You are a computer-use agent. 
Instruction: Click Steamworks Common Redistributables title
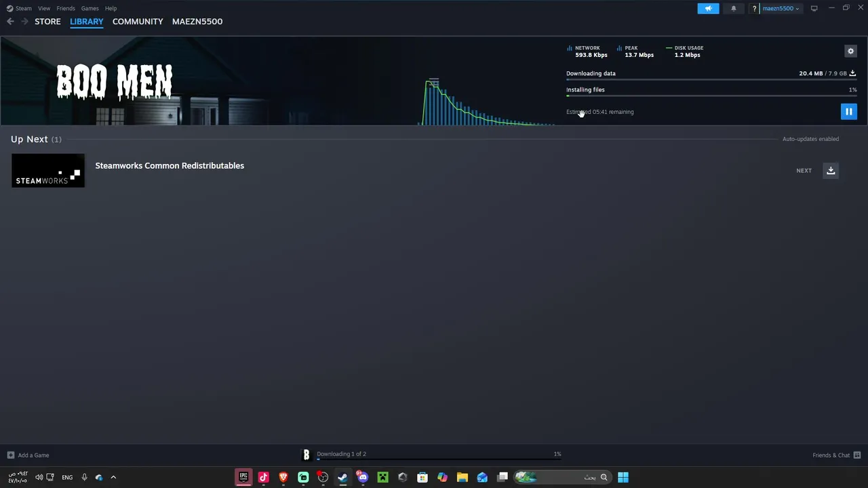[x=170, y=165]
